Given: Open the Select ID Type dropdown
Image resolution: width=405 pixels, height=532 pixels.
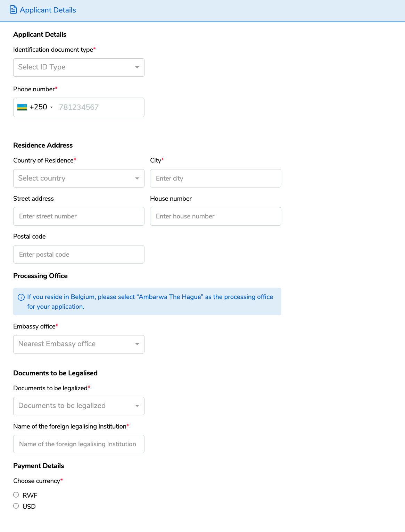Looking at the screenshot, I should (x=79, y=67).
